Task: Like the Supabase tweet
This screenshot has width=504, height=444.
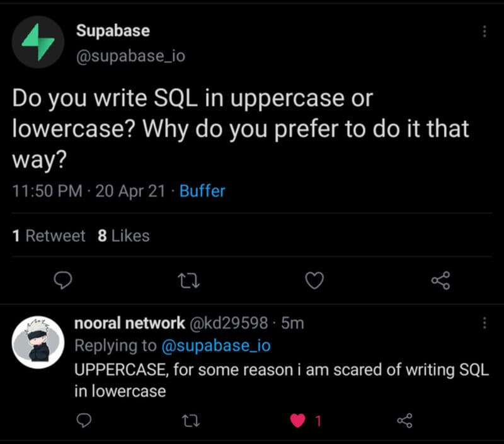Action: click(314, 280)
